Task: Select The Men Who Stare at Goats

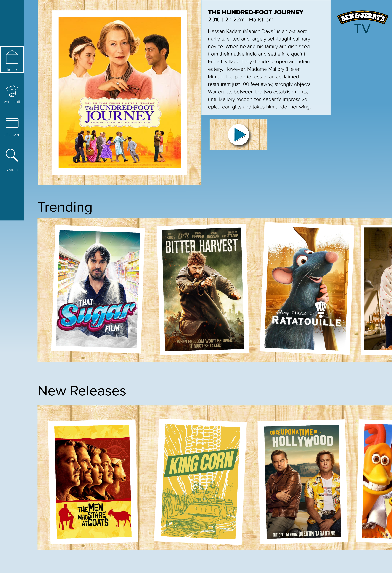Action: point(93,481)
